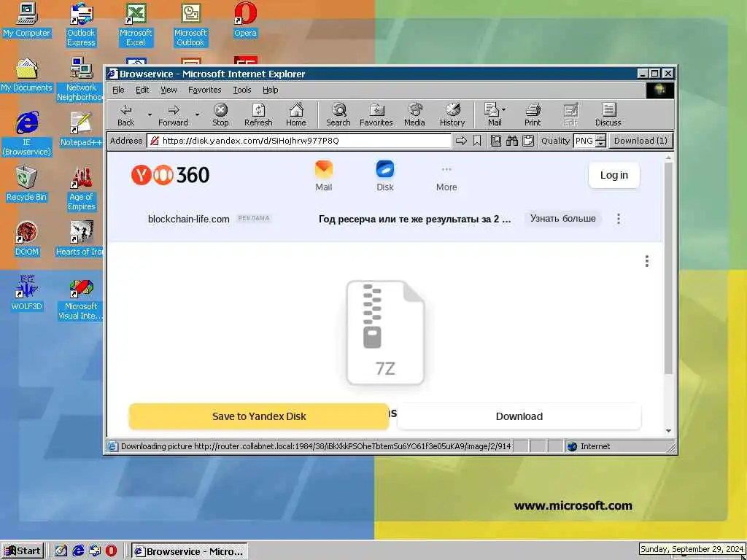Open the Help menu
This screenshot has width=747, height=560.
point(270,90)
